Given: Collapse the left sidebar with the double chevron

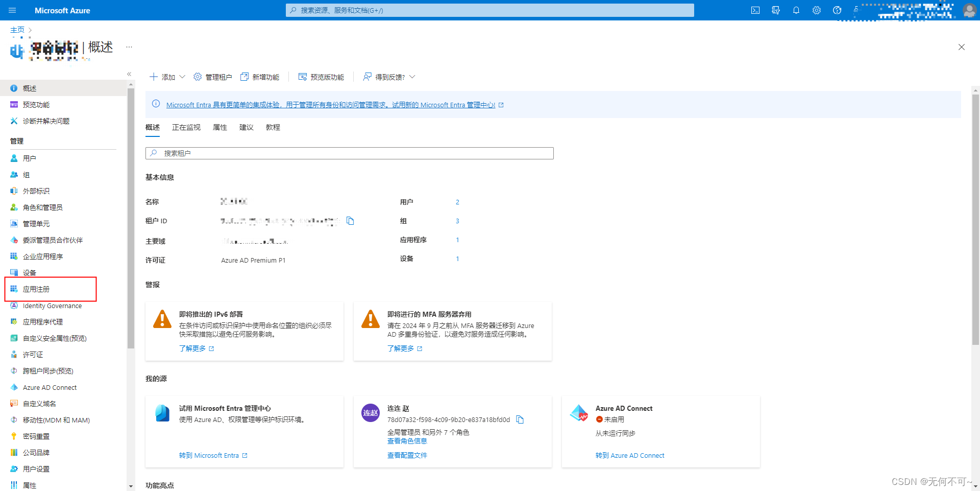Looking at the screenshot, I should [x=129, y=74].
